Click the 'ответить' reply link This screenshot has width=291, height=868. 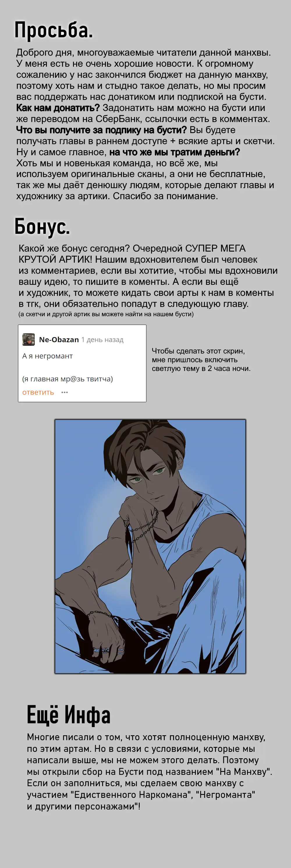(x=38, y=392)
